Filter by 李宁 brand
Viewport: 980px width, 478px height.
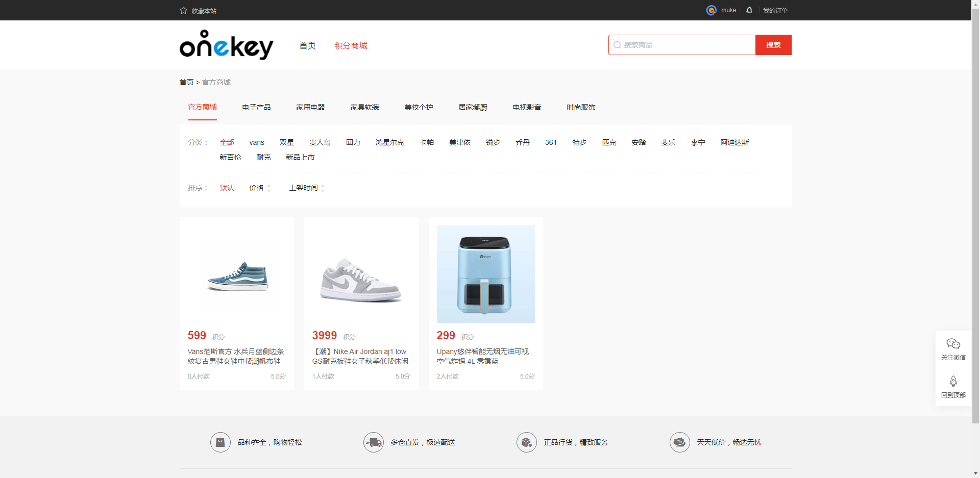698,142
